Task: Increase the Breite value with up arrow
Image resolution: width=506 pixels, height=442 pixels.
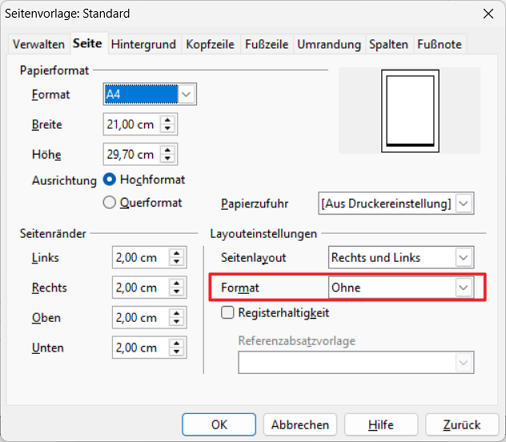Action: tap(168, 120)
